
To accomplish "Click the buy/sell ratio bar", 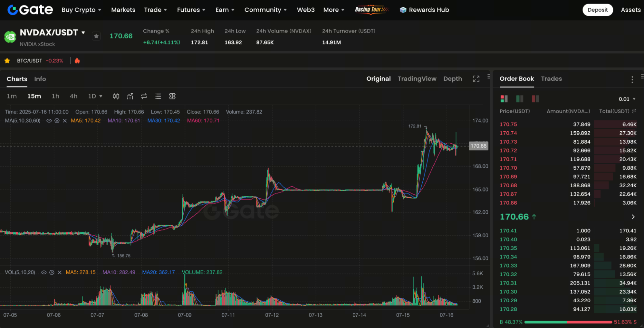I will pos(568,322).
